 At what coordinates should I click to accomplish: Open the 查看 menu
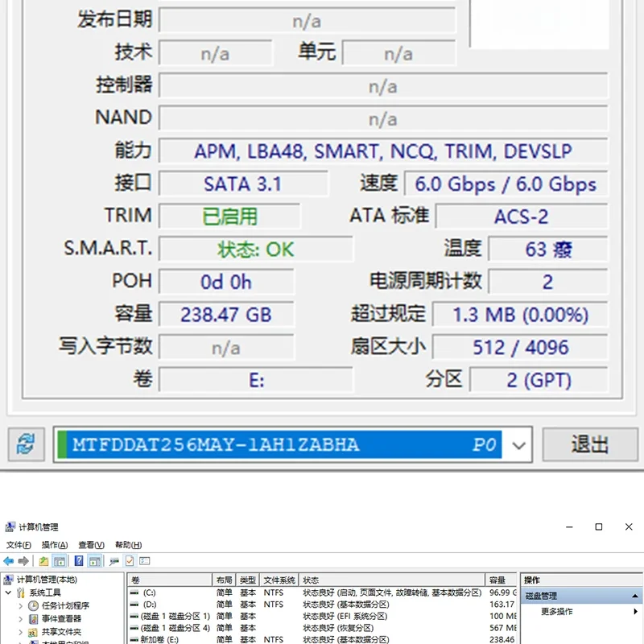[90, 545]
